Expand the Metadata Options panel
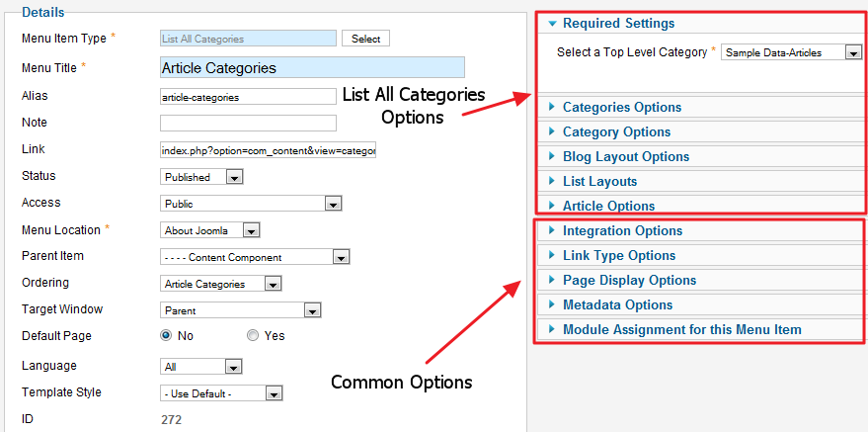Viewport: 868px width, 432px height. [x=617, y=304]
